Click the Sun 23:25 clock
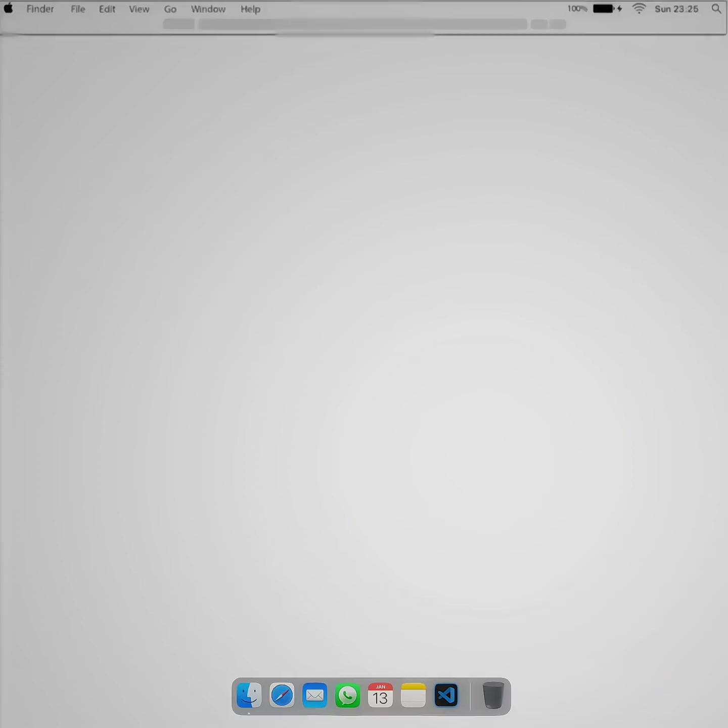The width and height of the screenshot is (728, 728). [676, 9]
